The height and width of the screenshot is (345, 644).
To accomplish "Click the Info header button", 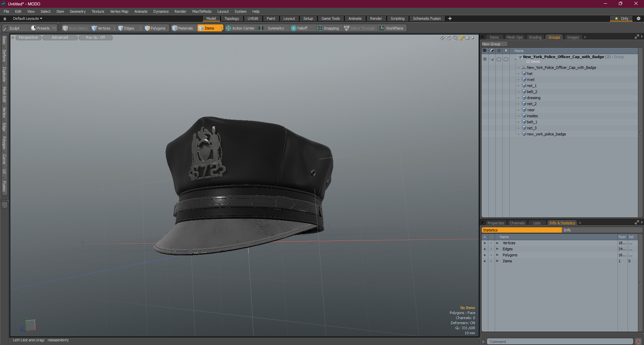I will [602, 230].
